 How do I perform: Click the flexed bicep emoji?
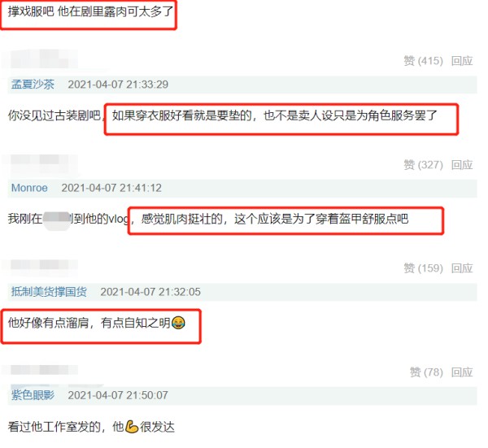click(x=132, y=427)
